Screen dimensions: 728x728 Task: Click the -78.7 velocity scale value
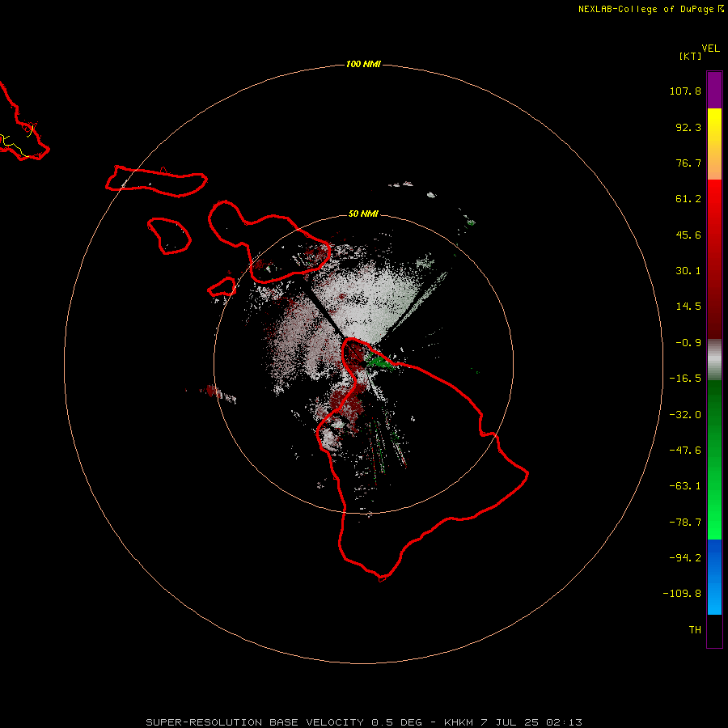(685, 523)
